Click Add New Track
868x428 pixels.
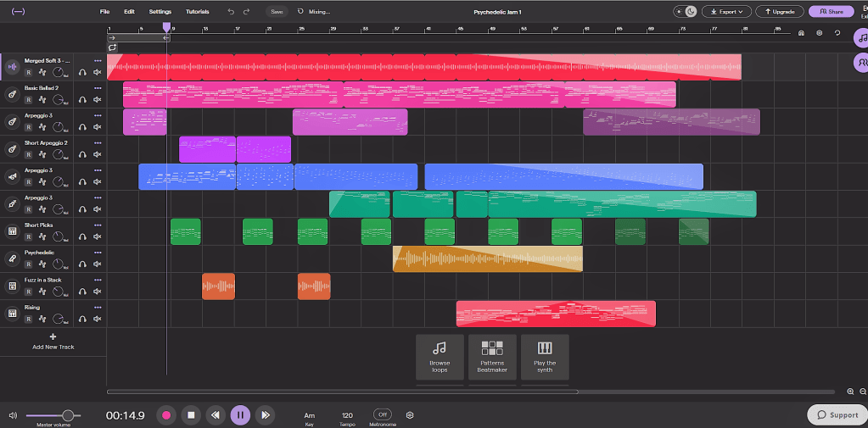[53, 342]
